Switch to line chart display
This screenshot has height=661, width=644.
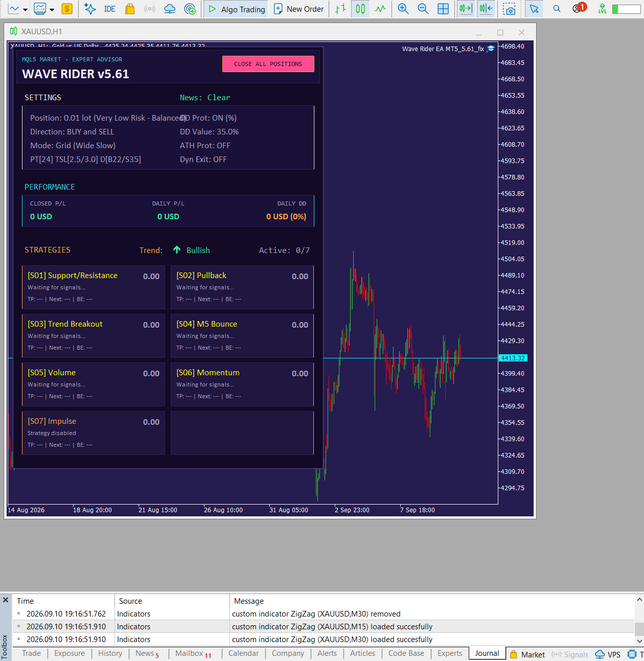click(380, 9)
